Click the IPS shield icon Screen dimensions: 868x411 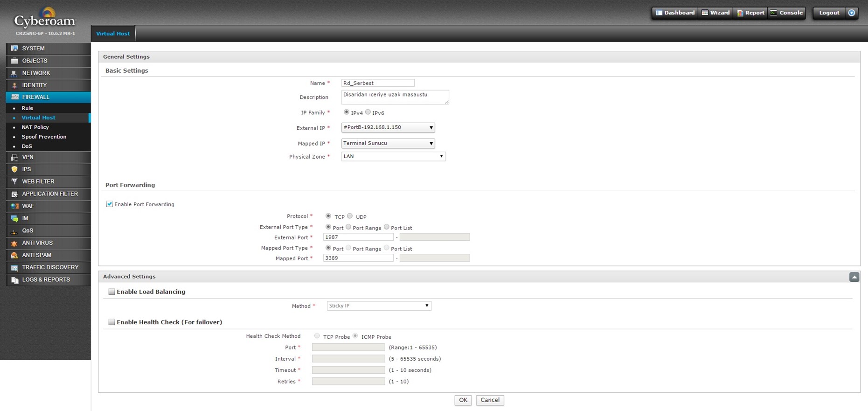(x=14, y=169)
